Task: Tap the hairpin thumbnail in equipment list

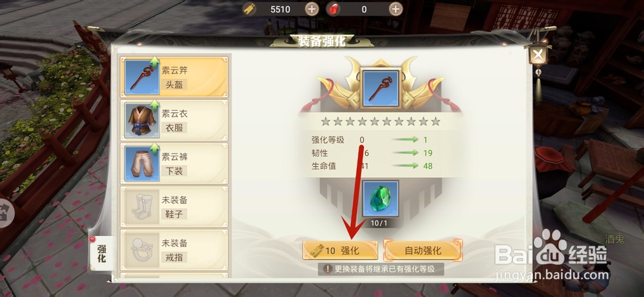Action: tap(142, 77)
